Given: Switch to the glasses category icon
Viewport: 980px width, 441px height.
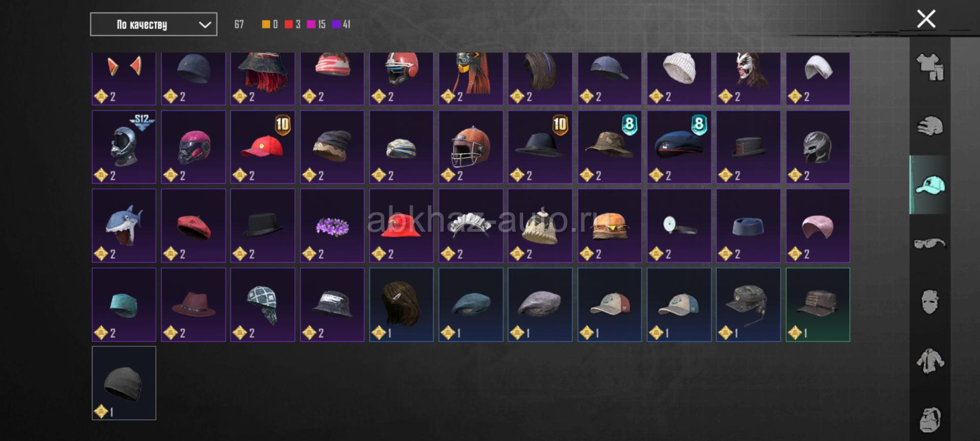Looking at the screenshot, I should 930,243.
